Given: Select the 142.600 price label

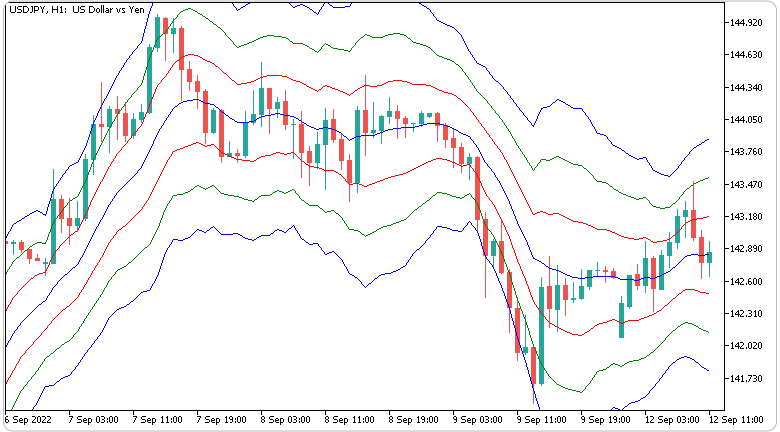Looking at the screenshot, I should (x=746, y=282).
